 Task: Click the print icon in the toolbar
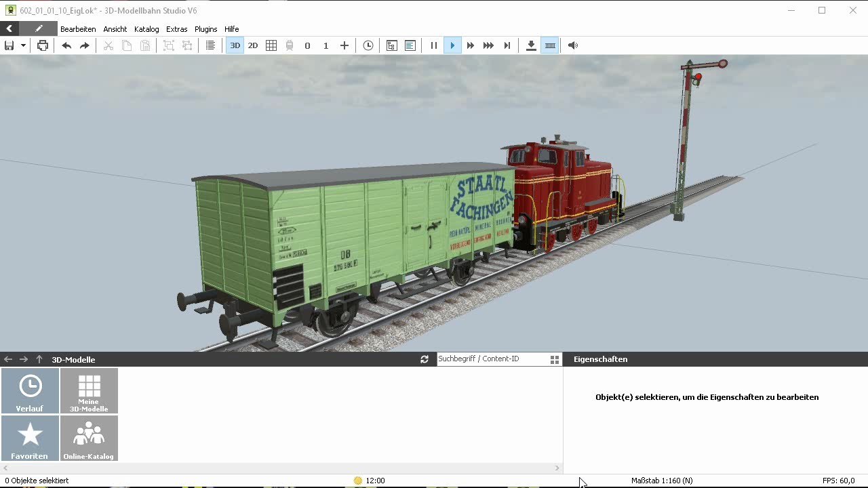tap(43, 45)
